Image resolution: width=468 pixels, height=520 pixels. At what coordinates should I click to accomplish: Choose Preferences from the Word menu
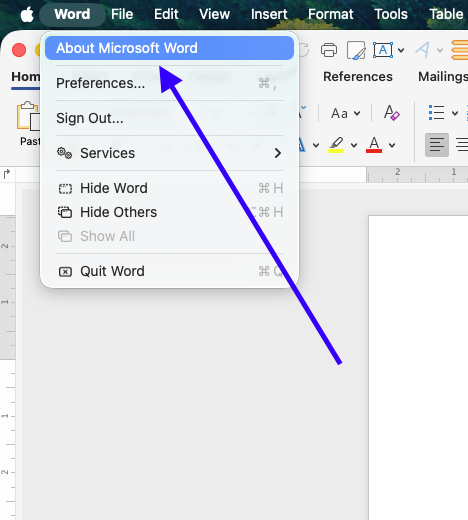[169, 83]
